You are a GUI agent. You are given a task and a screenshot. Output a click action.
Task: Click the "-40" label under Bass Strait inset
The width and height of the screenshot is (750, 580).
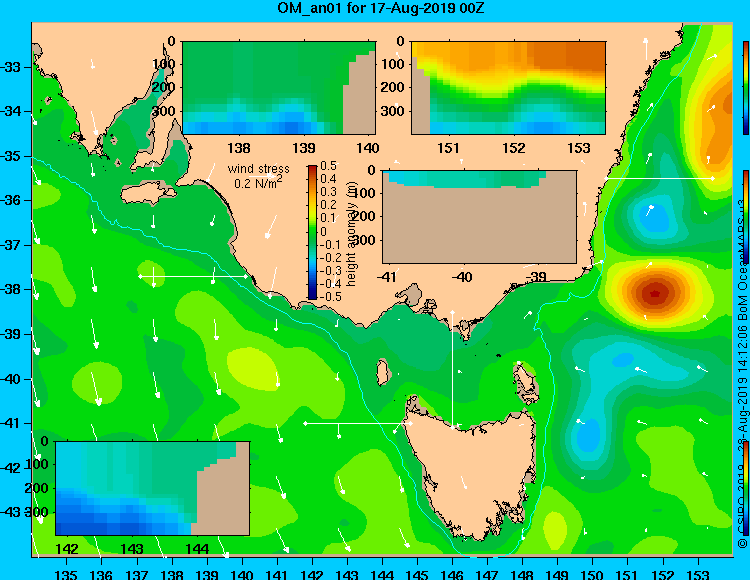tap(462, 277)
